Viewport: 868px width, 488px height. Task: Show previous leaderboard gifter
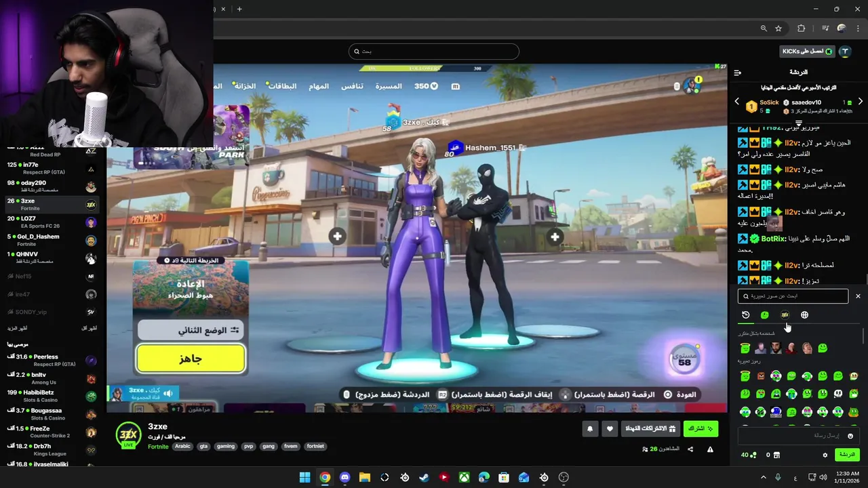tap(737, 102)
